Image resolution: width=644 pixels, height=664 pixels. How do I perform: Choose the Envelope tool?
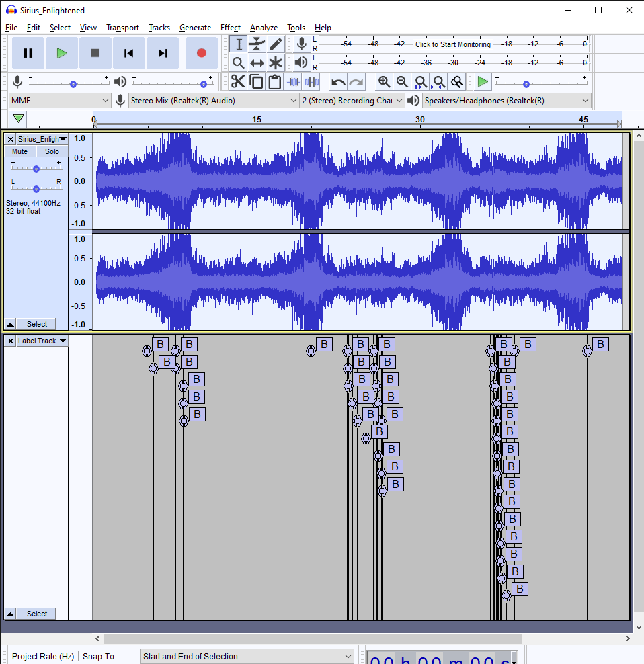pos(257,44)
